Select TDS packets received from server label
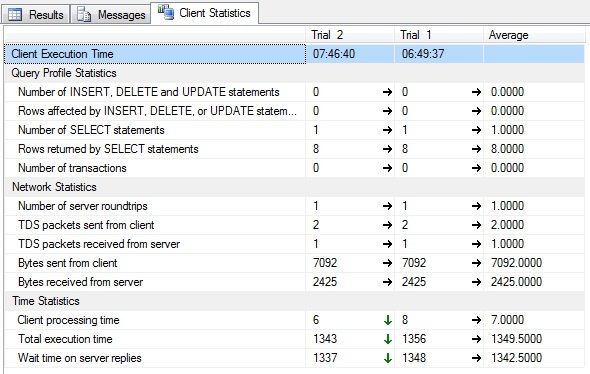 pos(99,244)
